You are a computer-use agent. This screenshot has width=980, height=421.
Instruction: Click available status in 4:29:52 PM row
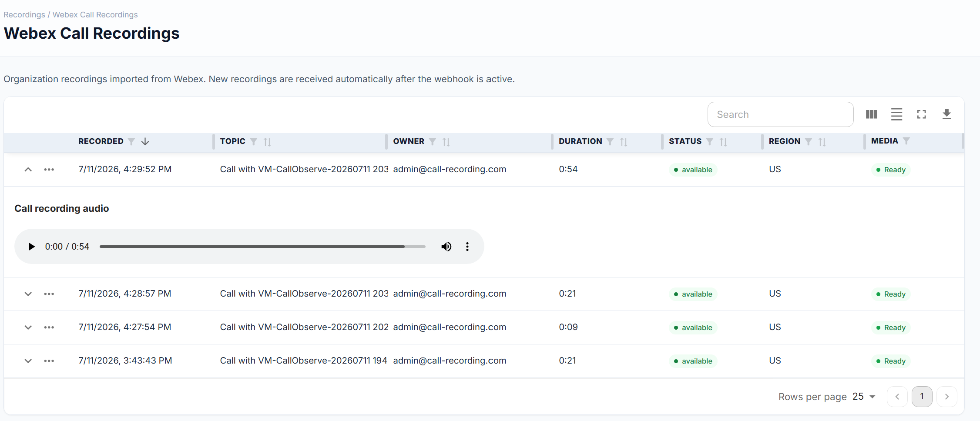[693, 170]
